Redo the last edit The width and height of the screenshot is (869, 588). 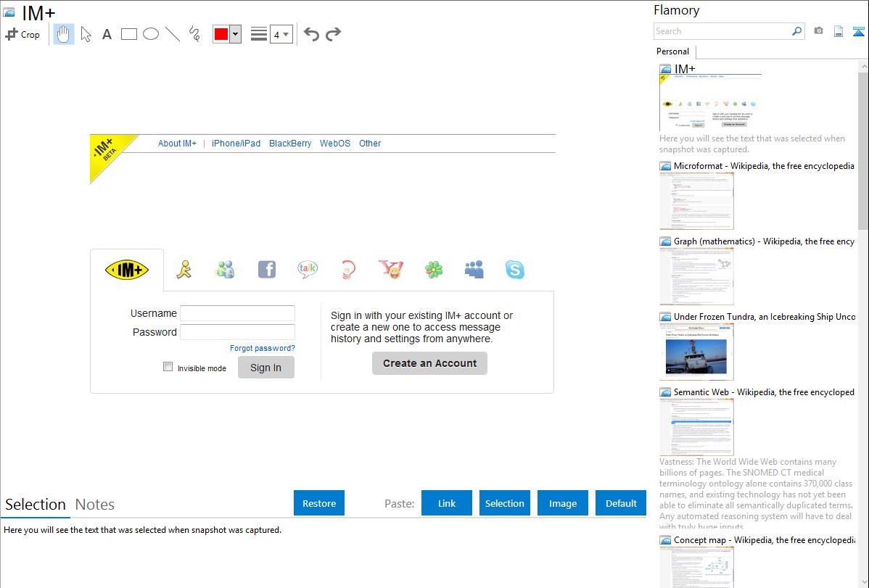[x=333, y=34]
